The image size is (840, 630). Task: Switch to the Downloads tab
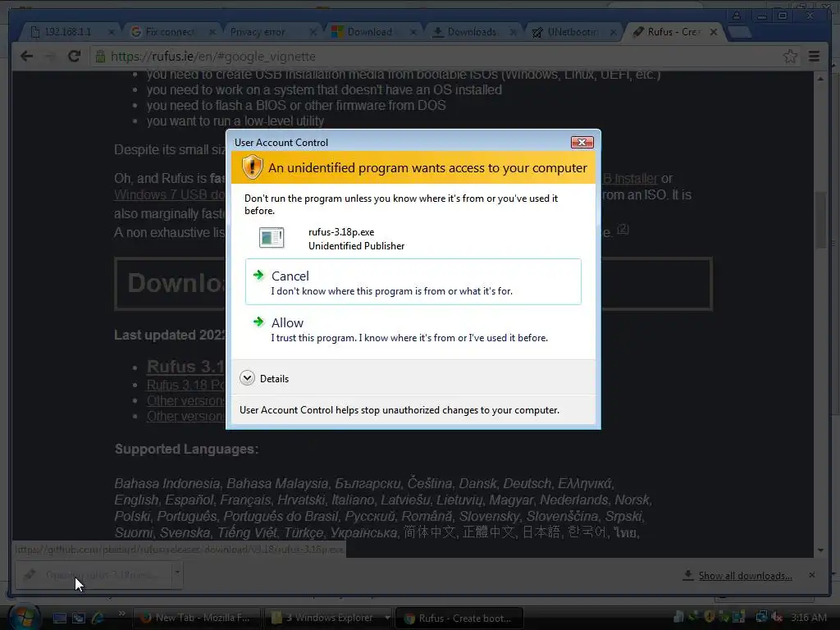(472, 32)
